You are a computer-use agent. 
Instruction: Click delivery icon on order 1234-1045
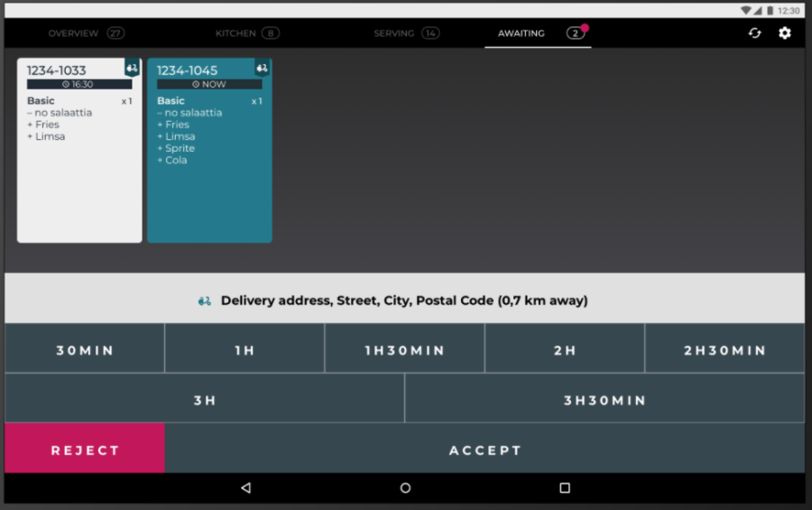(x=262, y=69)
